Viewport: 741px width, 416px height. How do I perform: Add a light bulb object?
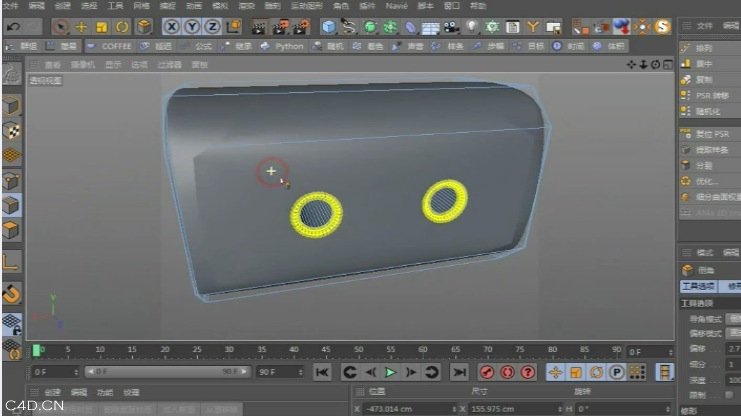pos(471,27)
